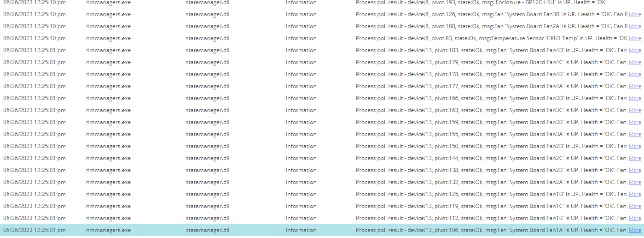Screen dimensions: 644x238
Task: Click More on the pivot:132 Fan2A row
Action: point(635,182)
